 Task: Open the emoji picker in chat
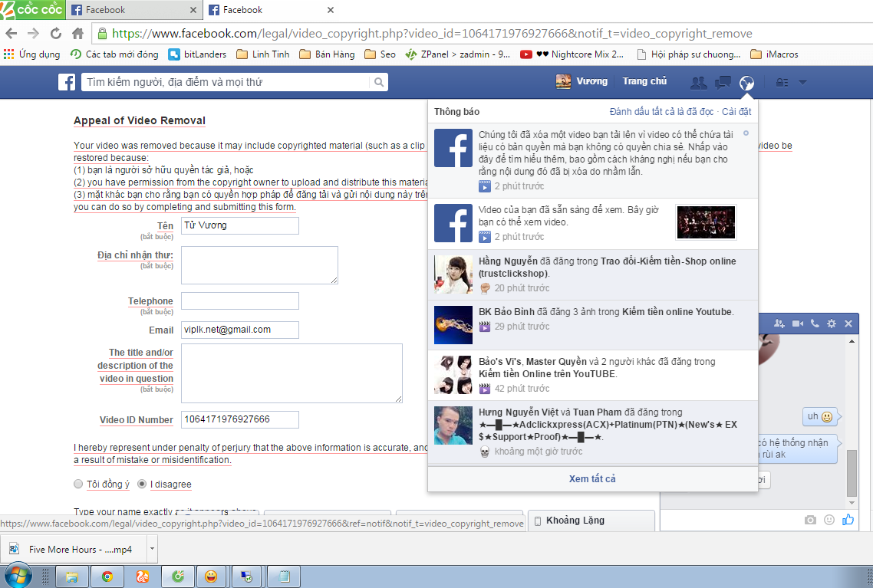(x=829, y=520)
